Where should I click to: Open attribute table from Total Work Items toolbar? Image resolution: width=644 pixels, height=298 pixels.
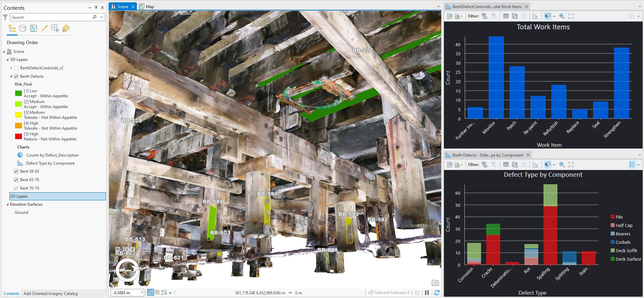click(x=506, y=16)
